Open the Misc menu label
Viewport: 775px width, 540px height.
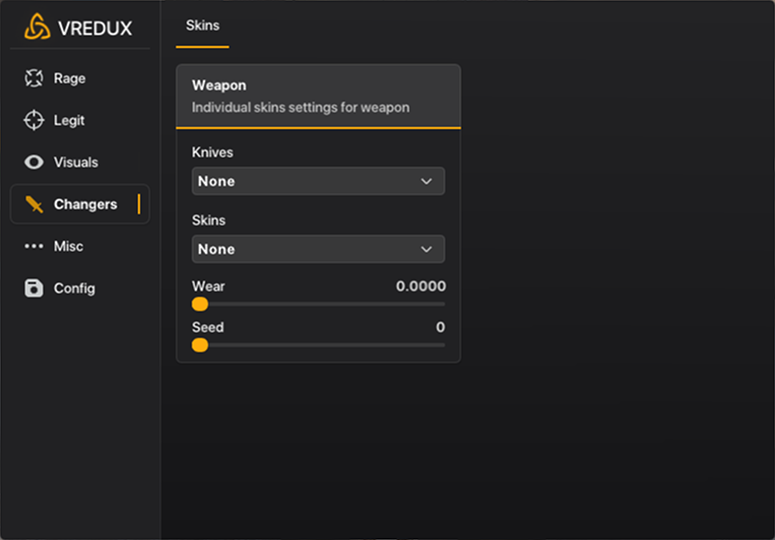pos(68,246)
